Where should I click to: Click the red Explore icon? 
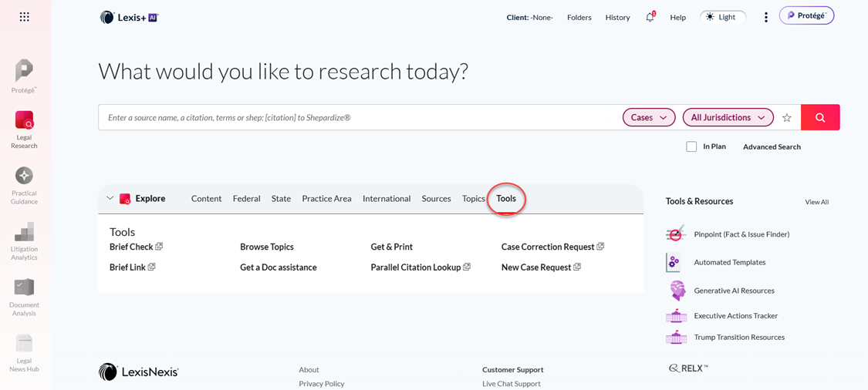tap(125, 199)
